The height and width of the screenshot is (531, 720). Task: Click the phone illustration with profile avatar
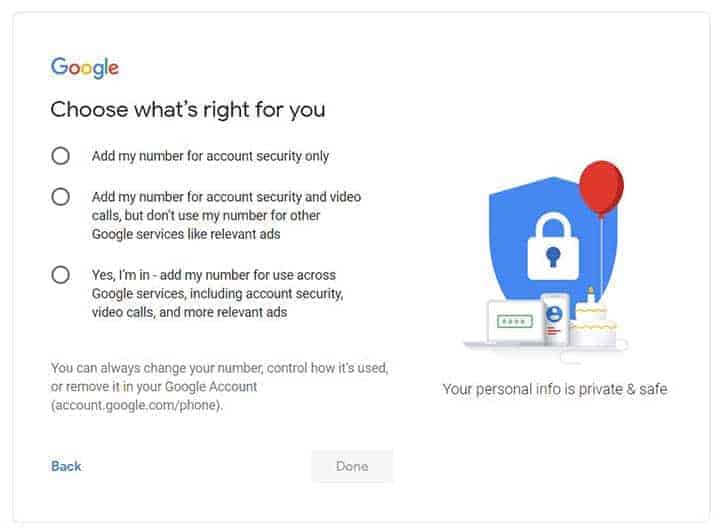click(553, 318)
